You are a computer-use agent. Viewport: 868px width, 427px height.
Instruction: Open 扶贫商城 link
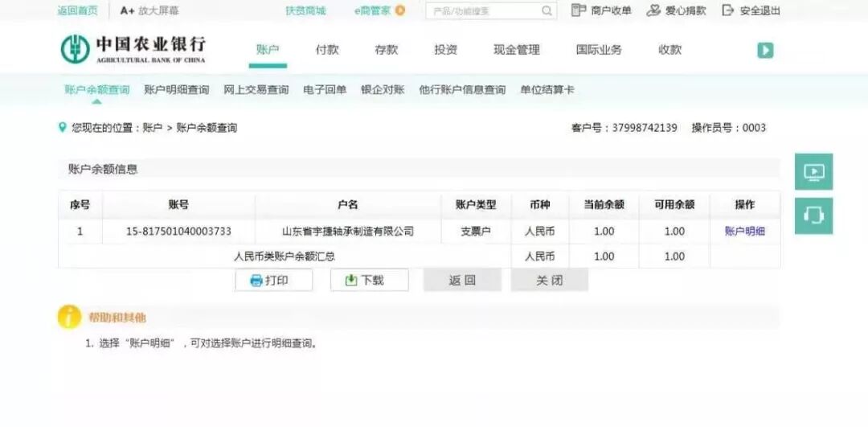pyautogui.click(x=305, y=10)
